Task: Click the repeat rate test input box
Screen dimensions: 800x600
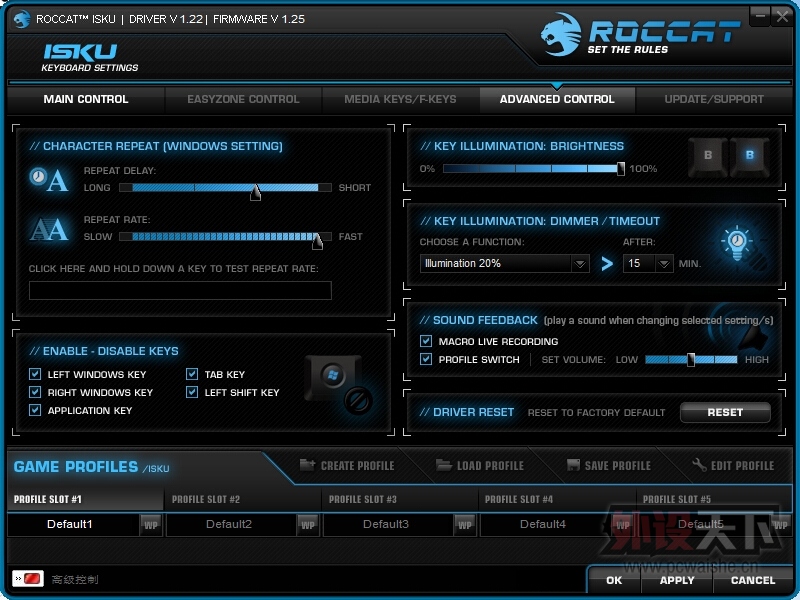Action: 180,290
